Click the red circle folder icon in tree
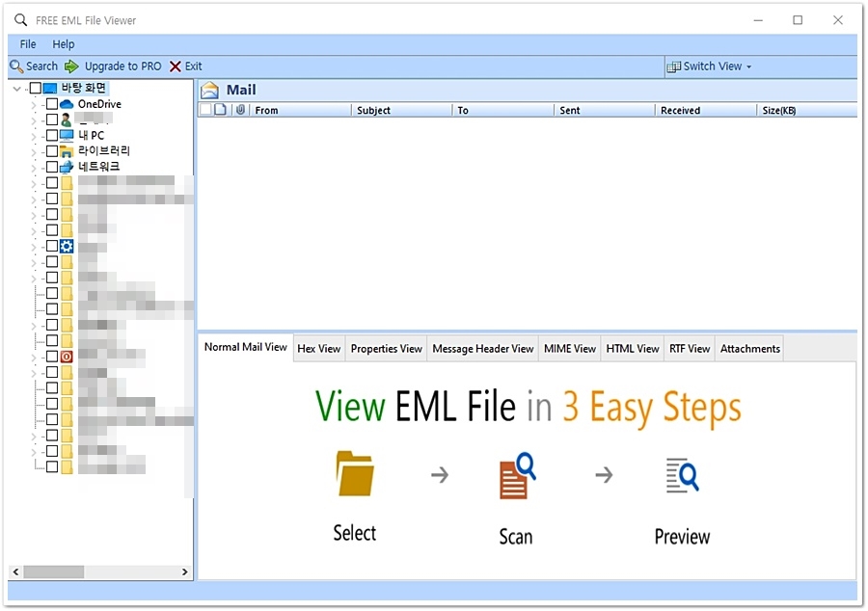 click(67, 357)
